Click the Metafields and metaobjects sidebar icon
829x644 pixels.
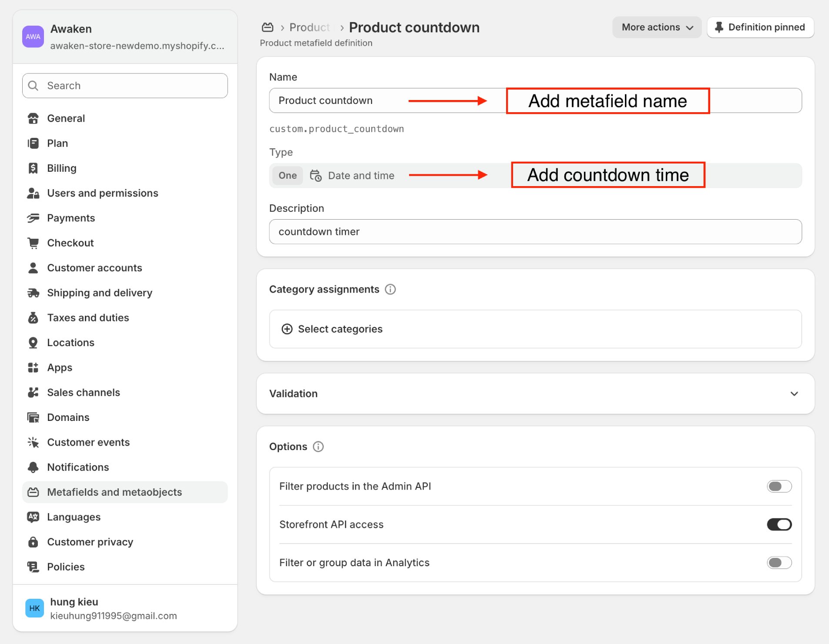point(33,492)
